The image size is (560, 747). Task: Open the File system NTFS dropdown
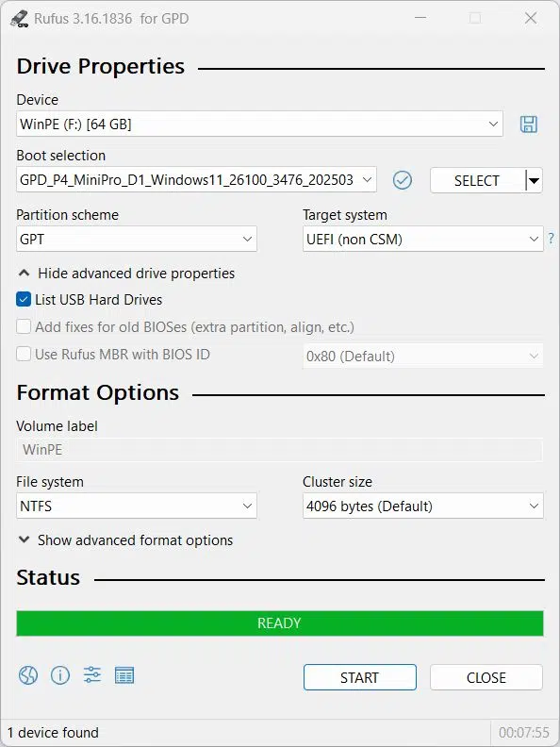[x=137, y=506]
